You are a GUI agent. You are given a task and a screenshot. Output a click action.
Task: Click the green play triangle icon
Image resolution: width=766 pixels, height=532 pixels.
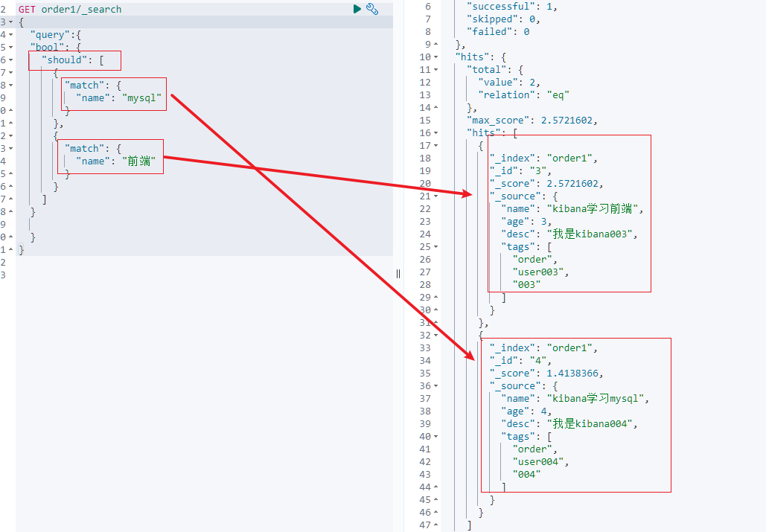[359, 10]
